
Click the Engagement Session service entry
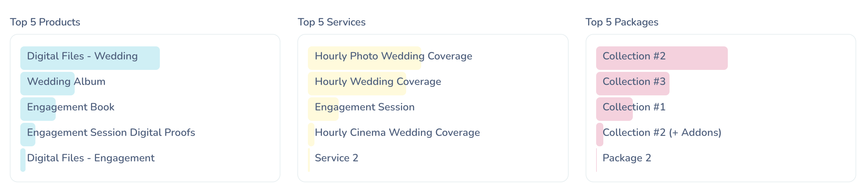tap(365, 107)
